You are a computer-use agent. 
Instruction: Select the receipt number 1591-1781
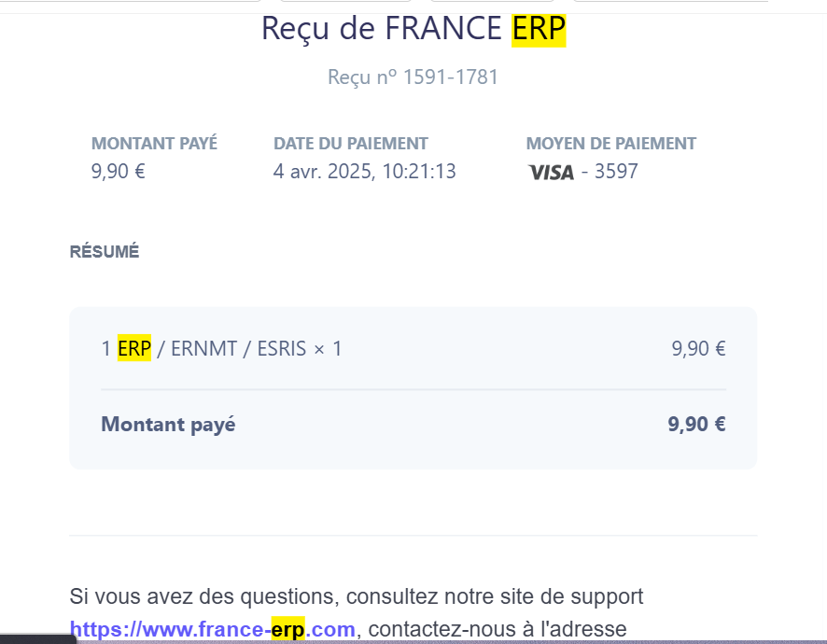click(451, 77)
